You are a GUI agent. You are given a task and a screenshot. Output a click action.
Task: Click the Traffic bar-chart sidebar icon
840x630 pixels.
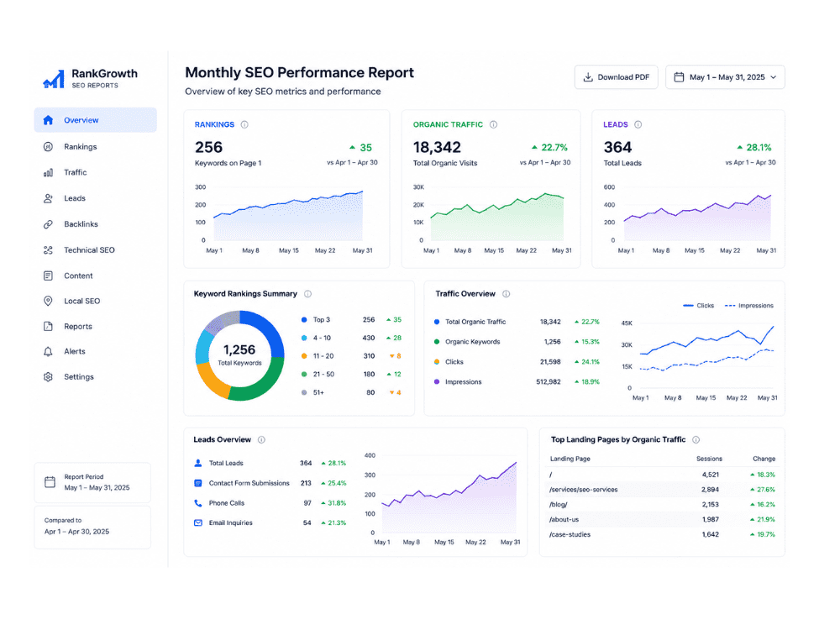tap(48, 172)
